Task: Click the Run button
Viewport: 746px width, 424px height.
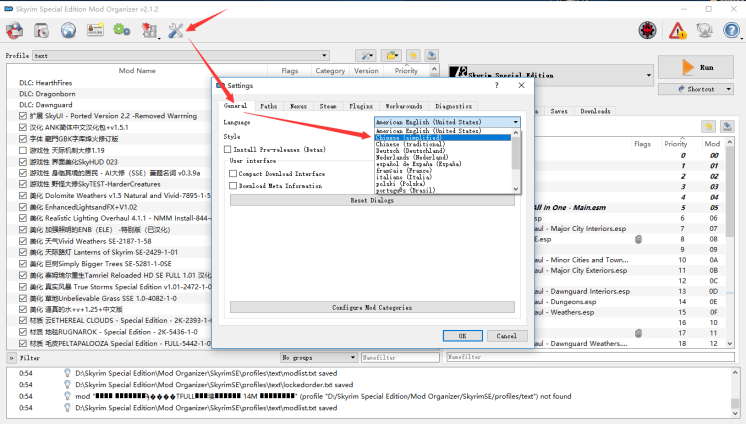Action: click(696, 68)
